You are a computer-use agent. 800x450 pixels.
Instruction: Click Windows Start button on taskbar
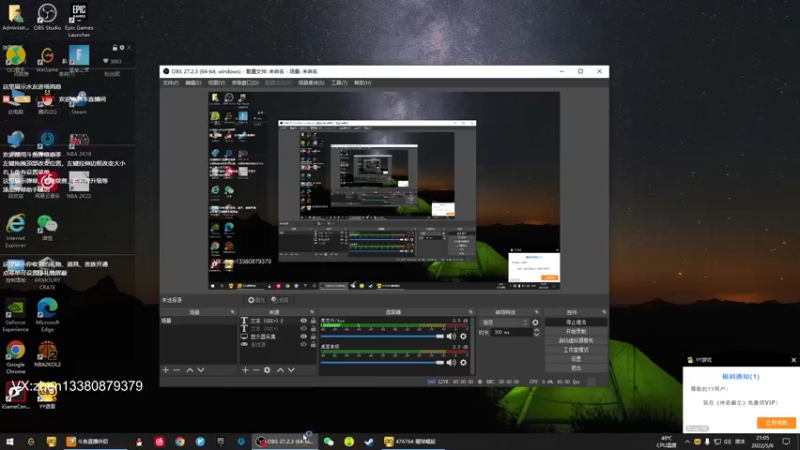9,442
